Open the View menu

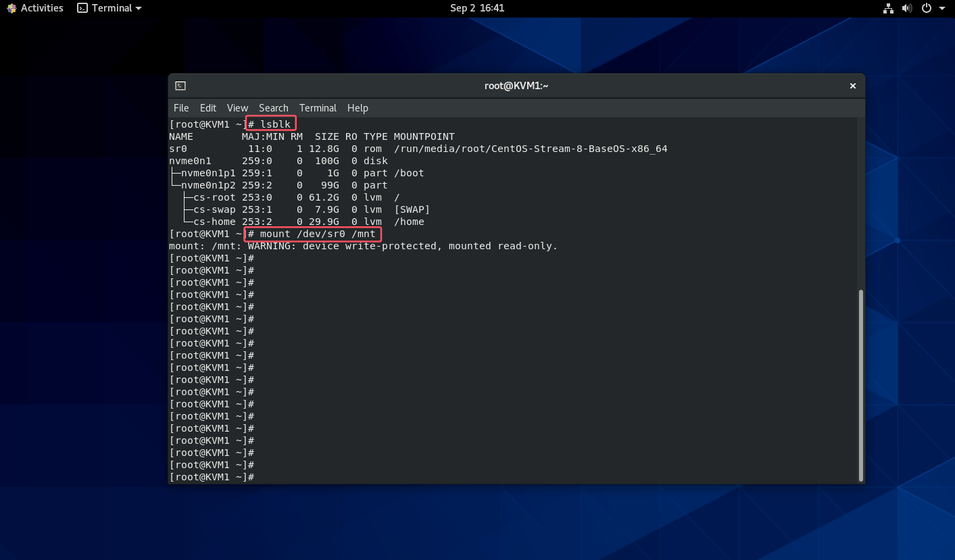click(x=237, y=108)
